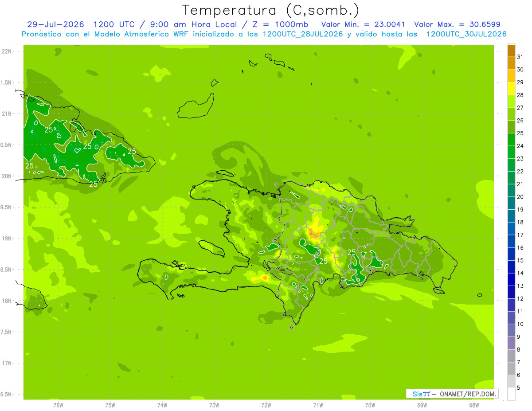Click the '17N' latitude label
The image size is (532, 411).
(x=7, y=363)
